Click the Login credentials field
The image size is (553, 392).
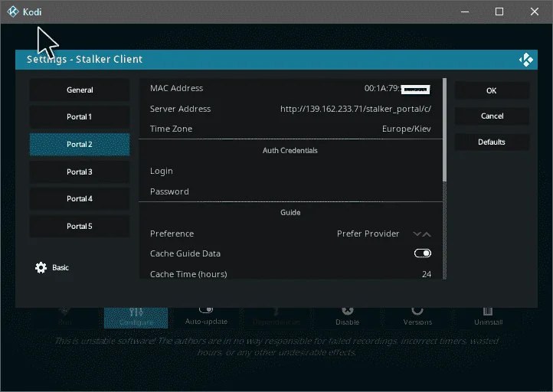coord(290,171)
